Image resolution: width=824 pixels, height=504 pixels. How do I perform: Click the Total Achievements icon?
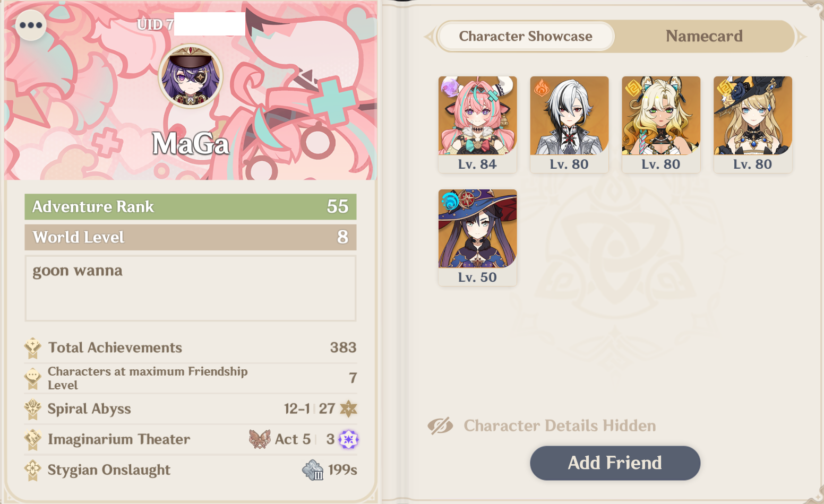click(x=33, y=348)
